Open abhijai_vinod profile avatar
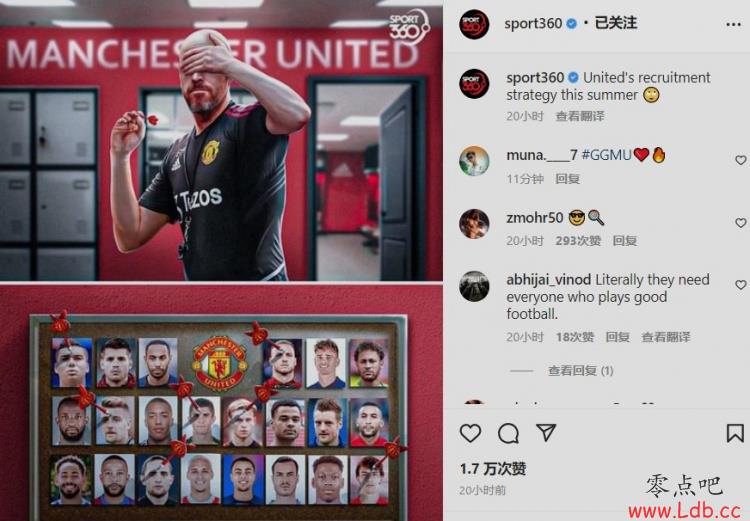This screenshot has height=521, width=750. [x=474, y=286]
